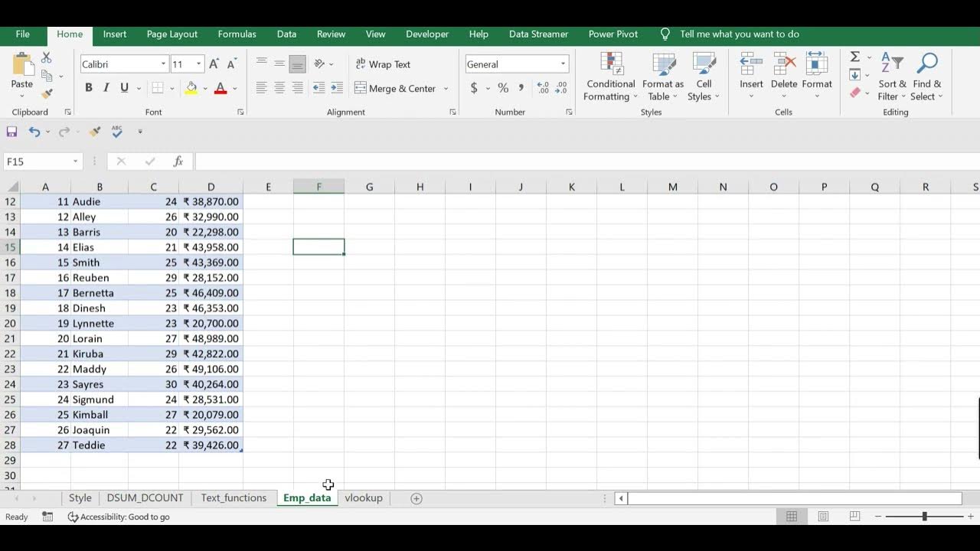Click the Delete cells icon
This screenshot has width=980, height=551.
784,64
